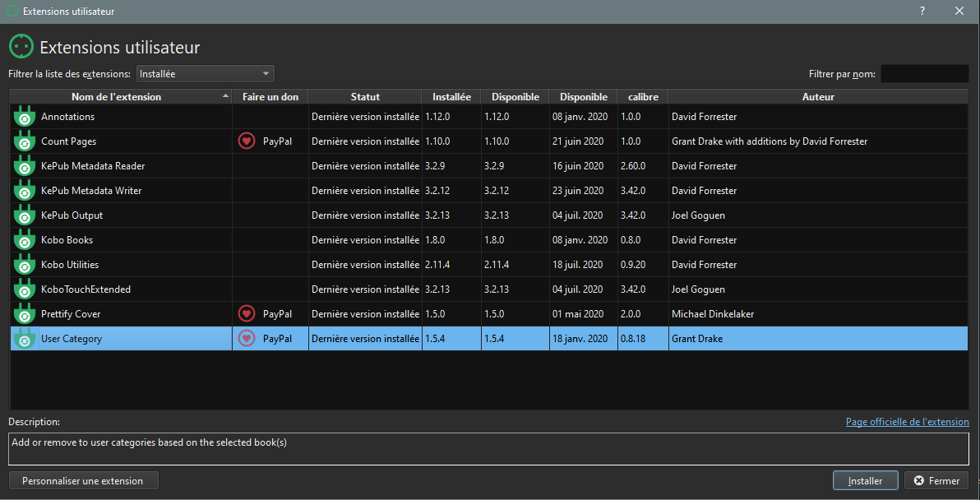
Task: Click status cell in the Annotations row
Action: 365,116
